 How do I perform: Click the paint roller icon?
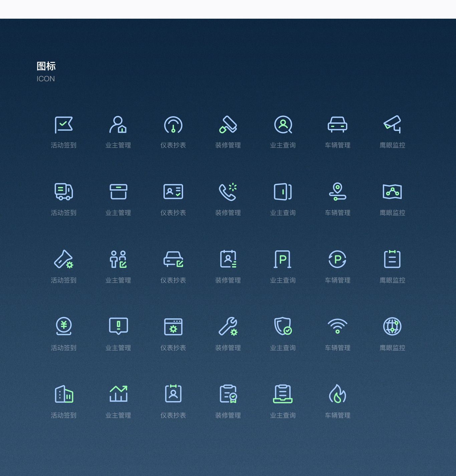point(228,125)
